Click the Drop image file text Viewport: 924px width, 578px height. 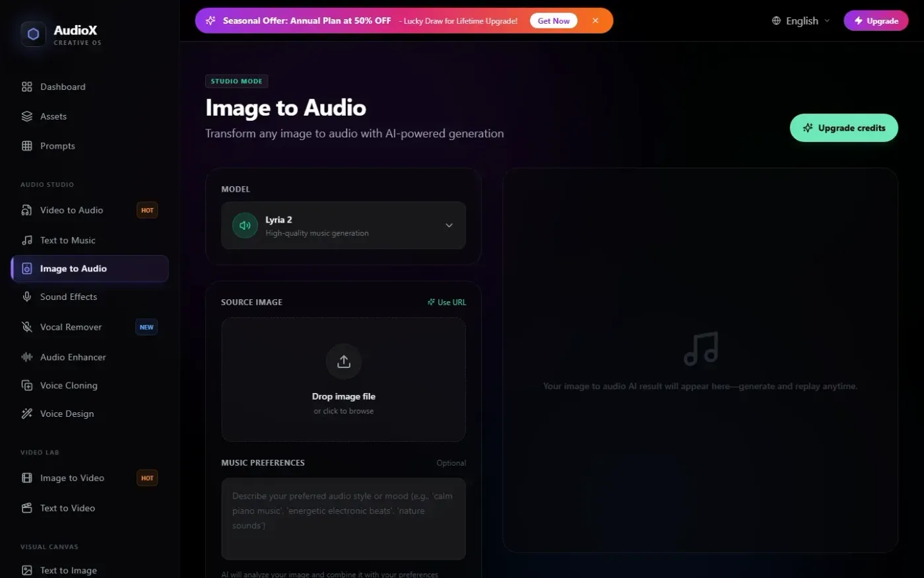click(x=344, y=396)
